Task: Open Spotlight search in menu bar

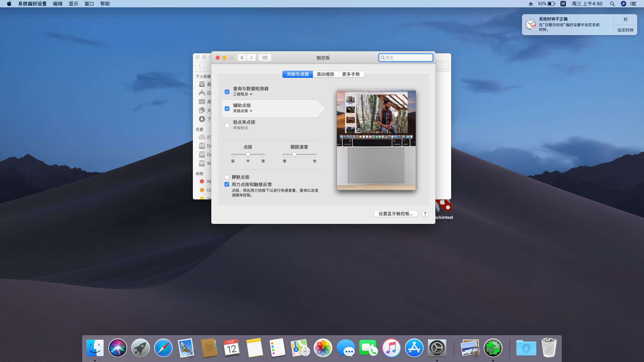Action: click(612, 4)
